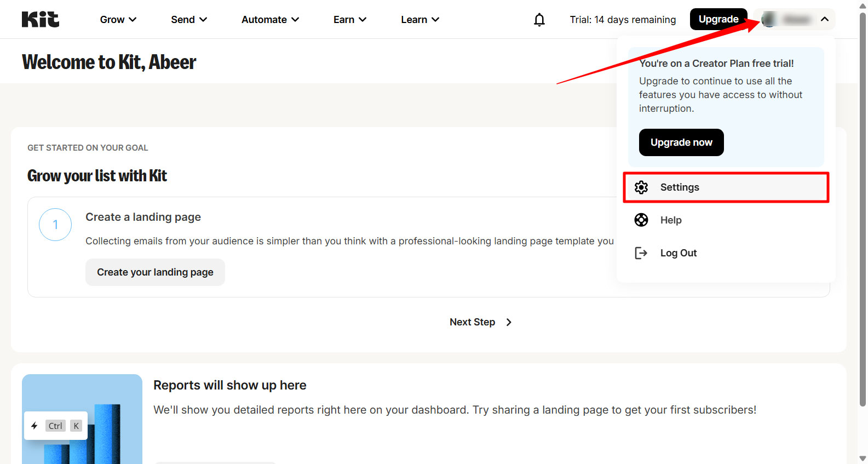This screenshot has height=464, width=868.
Task: Click the Create a landing page heading
Action: tap(143, 217)
